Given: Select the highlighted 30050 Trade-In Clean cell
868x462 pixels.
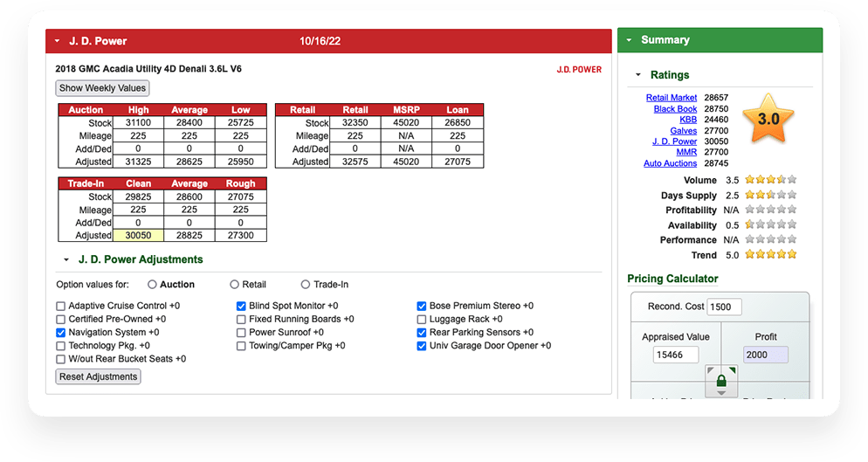Looking at the screenshot, I should click(138, 236).
